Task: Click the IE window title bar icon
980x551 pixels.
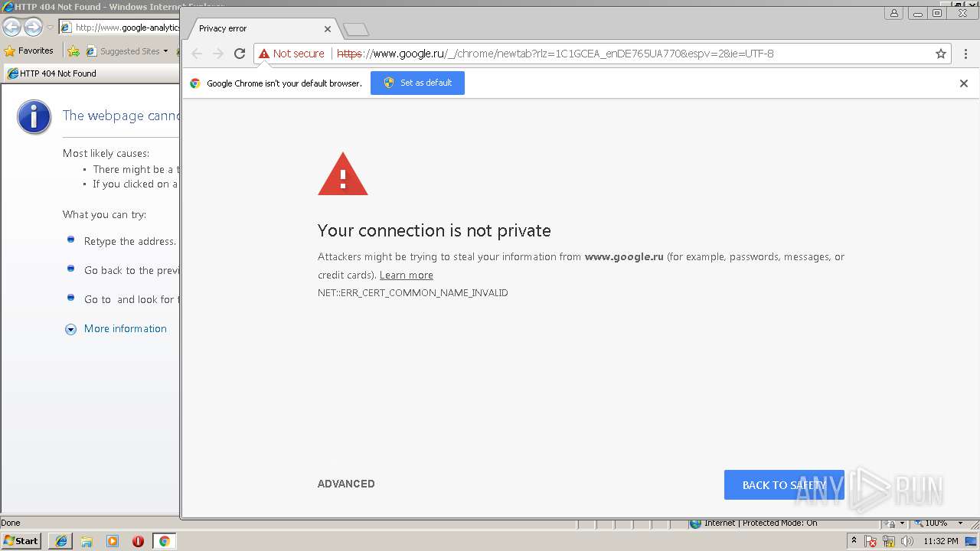Action: (x=8, y=7)
